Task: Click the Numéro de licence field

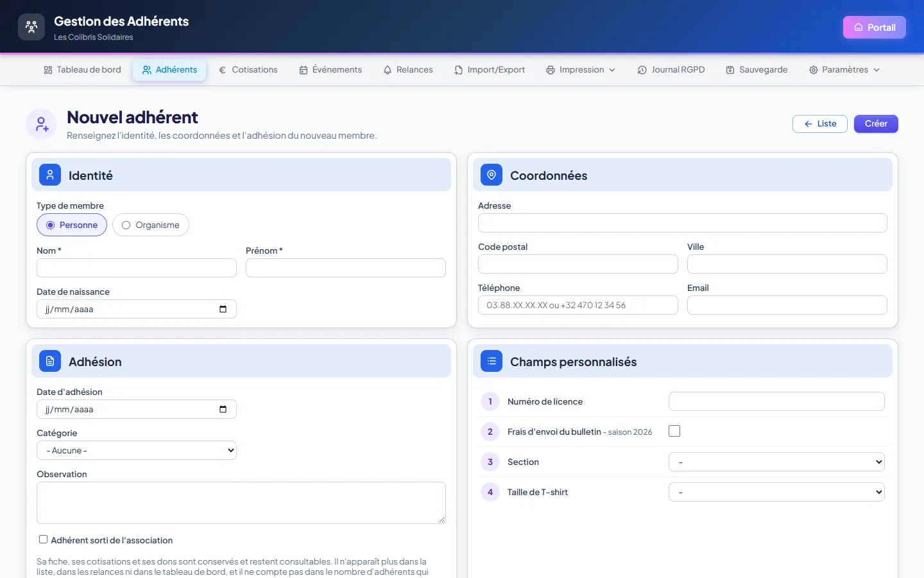Action: click(776, 401)
